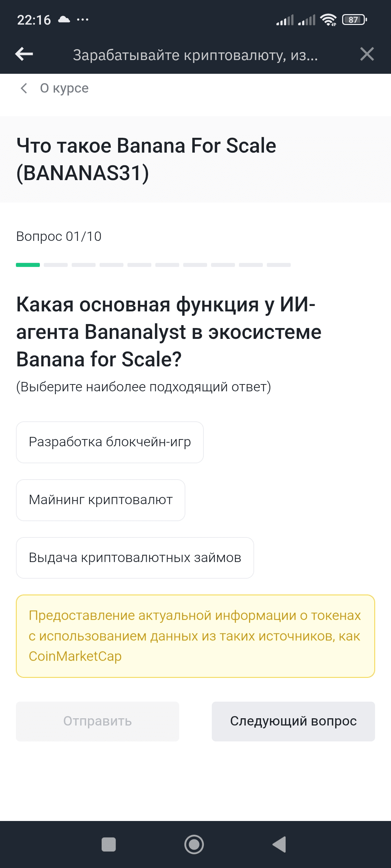Tap the last progress bar segment
391x868 pixels.
click(x=279, y=265)
